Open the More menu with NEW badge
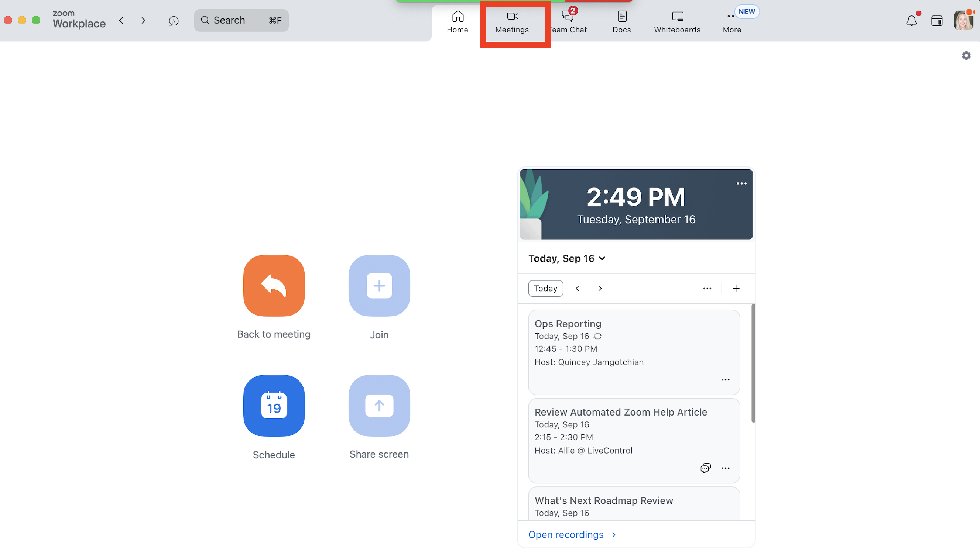The height and width of the screenshot is (558, 980). tap(731, 21)
